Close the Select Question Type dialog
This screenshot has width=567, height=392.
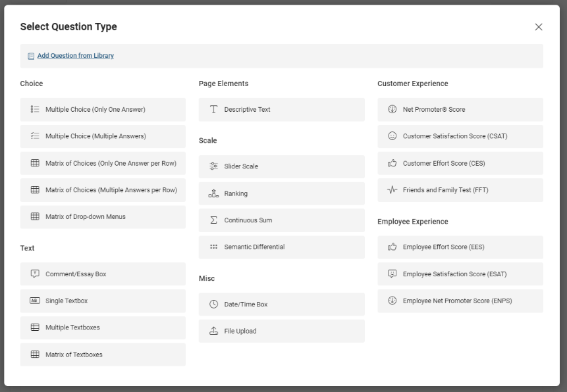(x=539, y=27)
